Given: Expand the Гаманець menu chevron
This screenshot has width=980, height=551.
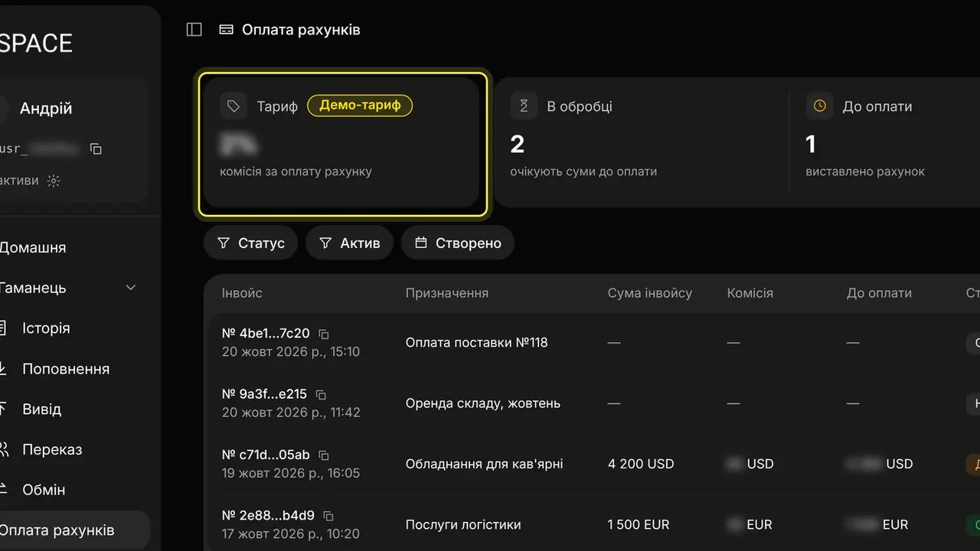Looking at the screenshot, I should (131, 288).
